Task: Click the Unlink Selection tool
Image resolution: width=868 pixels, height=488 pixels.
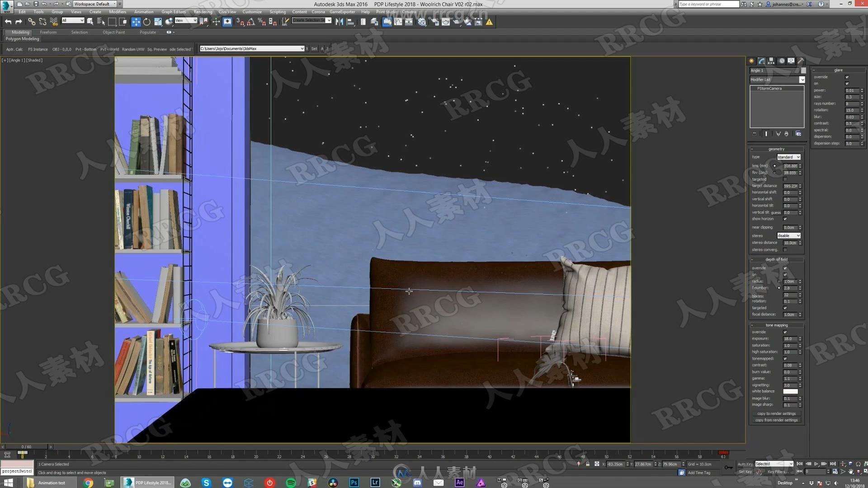Action: coord(42,22)
